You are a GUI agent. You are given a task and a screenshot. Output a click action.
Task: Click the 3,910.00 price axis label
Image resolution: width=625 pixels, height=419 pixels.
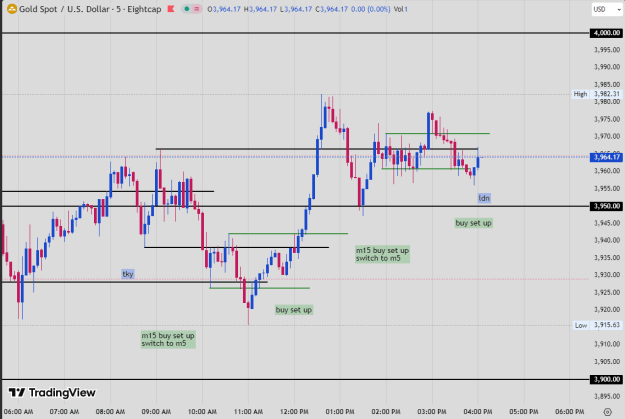607,344
